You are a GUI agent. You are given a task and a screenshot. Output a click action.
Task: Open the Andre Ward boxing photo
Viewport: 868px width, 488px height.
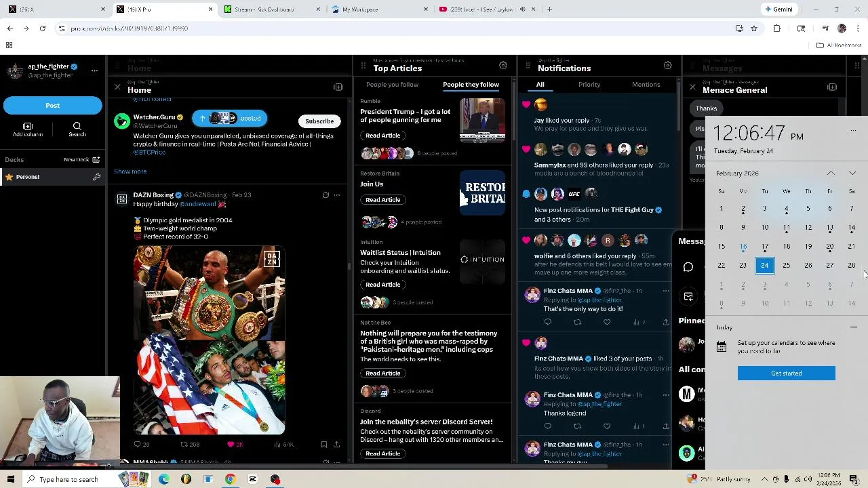click(x=210, y=293)
